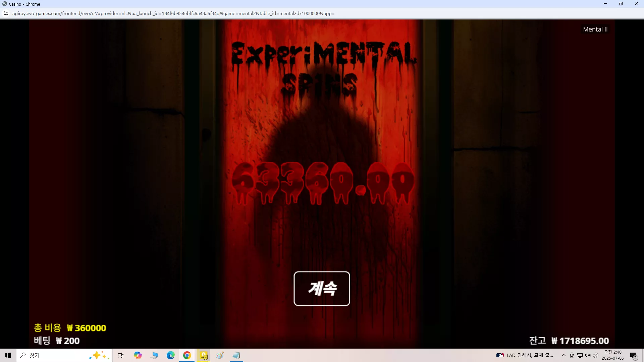The height and width of the screenshot is (362, 644).
Task: Open the paint palette taskbar app
Action: 220,355
